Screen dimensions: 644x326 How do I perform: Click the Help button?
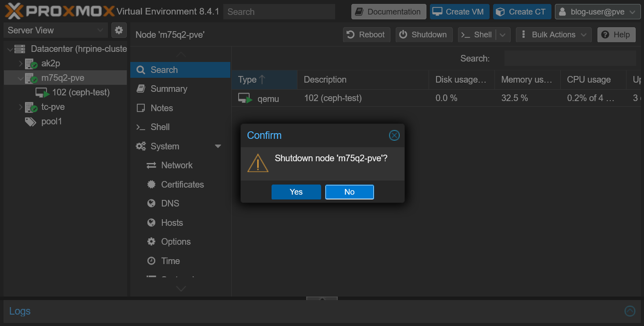tap(616, 35)
